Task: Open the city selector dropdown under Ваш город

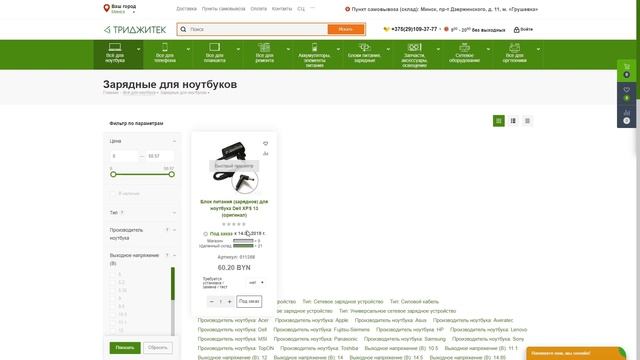Action: point(123,12)
